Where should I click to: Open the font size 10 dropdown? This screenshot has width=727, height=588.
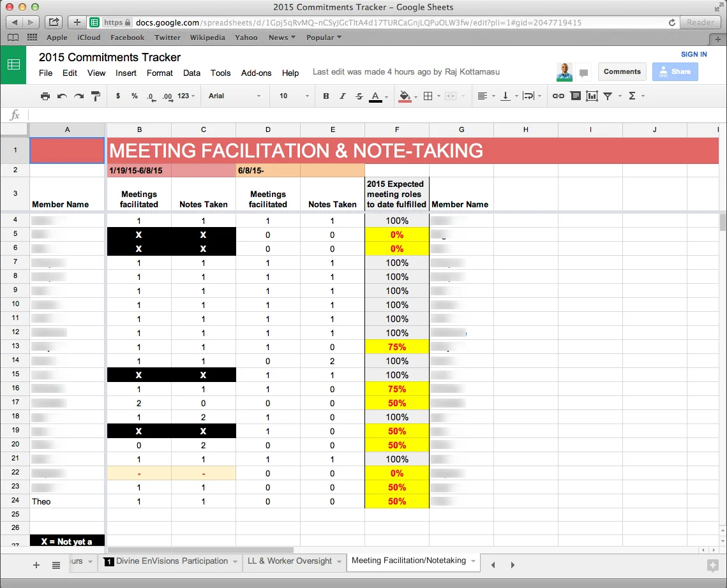(294, 96)
